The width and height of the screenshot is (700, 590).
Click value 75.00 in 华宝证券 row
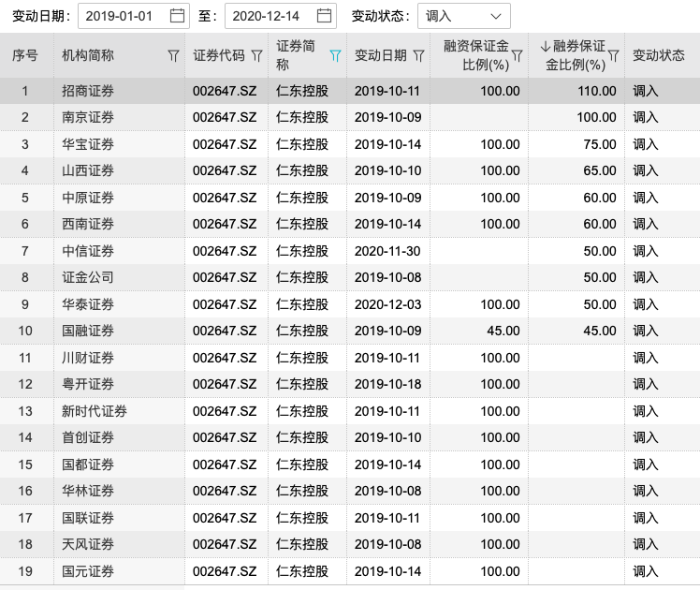tap(600, 144)
